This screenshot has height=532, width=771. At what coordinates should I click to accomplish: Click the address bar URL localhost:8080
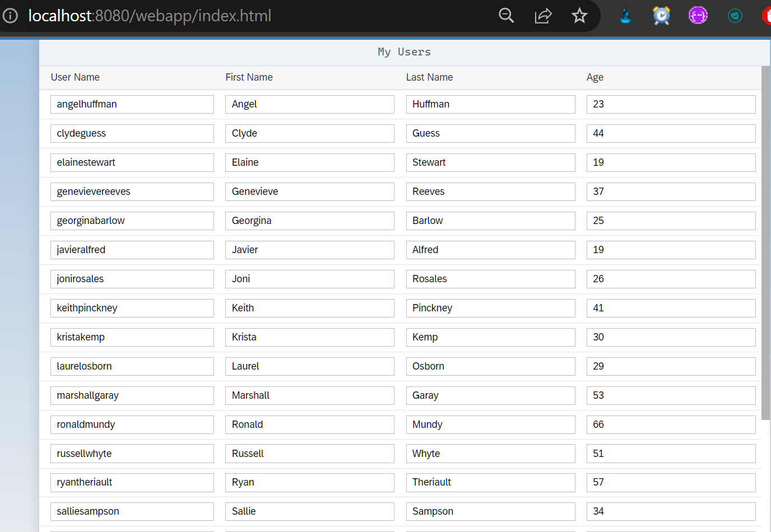[x=150, y=16]
